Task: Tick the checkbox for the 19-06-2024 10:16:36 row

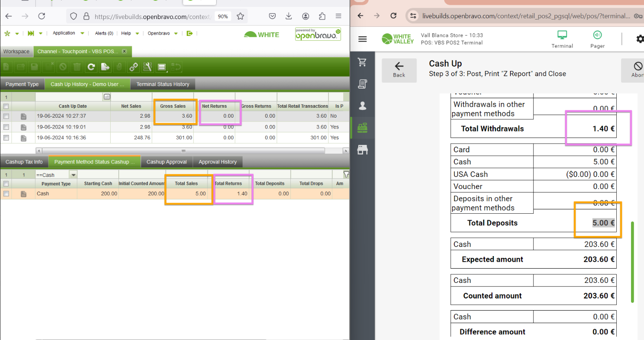Action: (6, 138)
